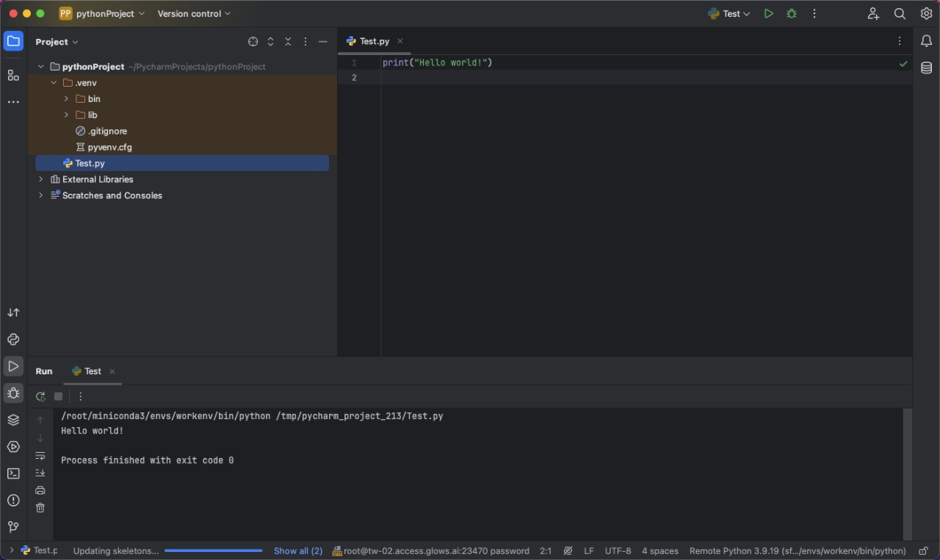
Task: Open Remote Python 3.9.19 interpreter selector
Action: point(798,550)
